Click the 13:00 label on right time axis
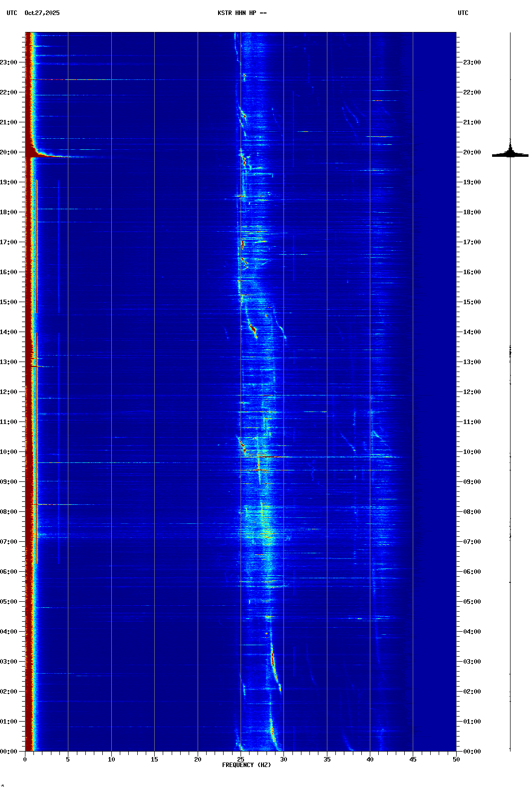Screen dimensions: 532x791 (x=472, y=362)
